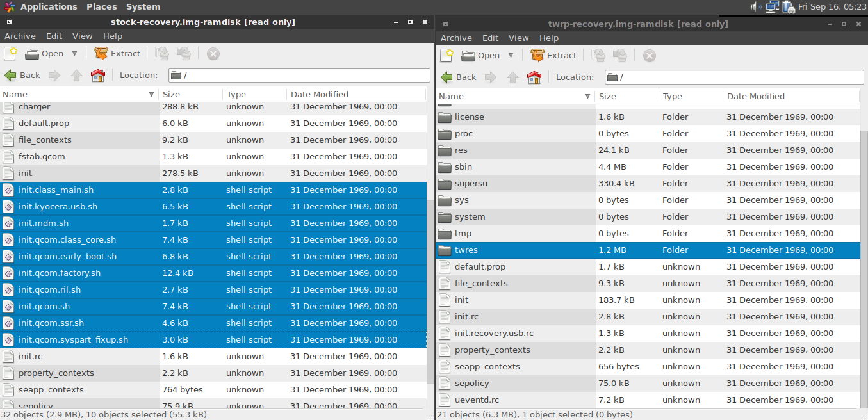Click New archive icon in stock-recovery window
The width and height of the screenshot is (868, 420).
pos(10,54)
